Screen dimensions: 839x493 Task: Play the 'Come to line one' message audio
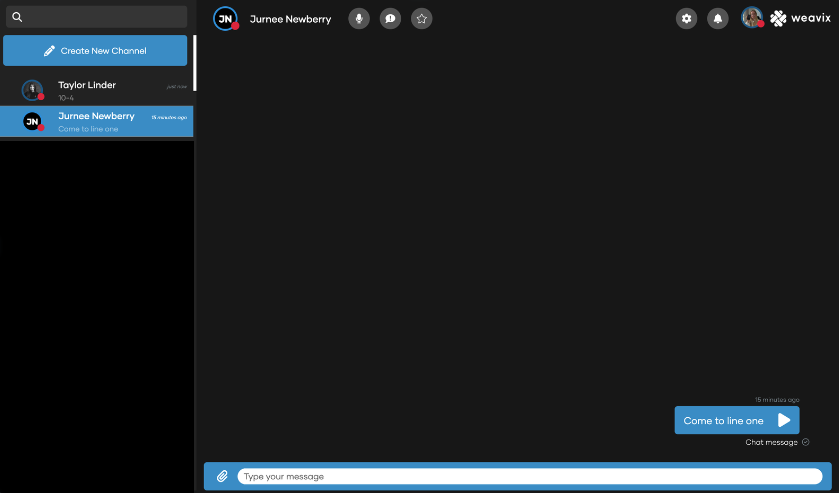click(784, 420)
